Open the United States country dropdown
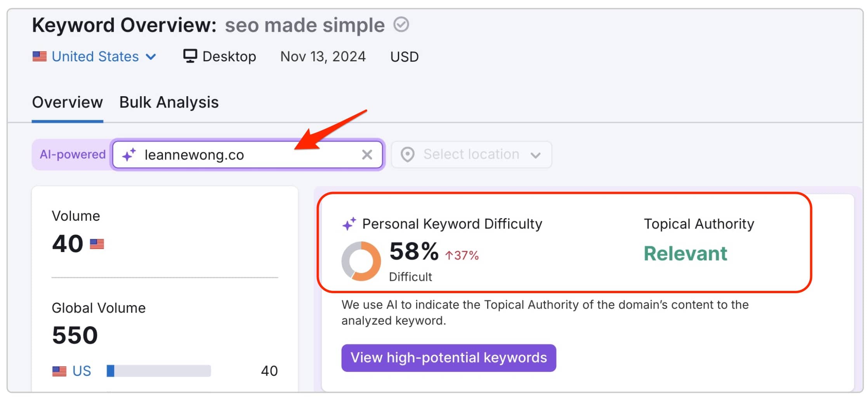The image size is (868, 401). click(151, 57)
